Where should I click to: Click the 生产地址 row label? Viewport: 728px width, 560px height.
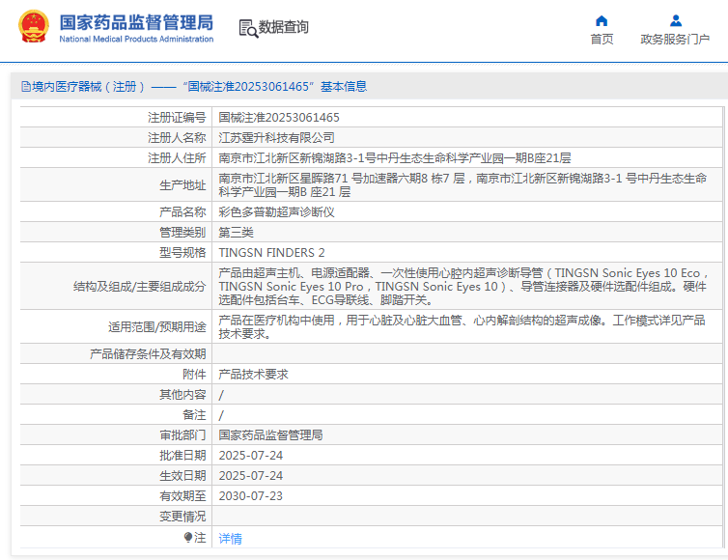[182, 185]
